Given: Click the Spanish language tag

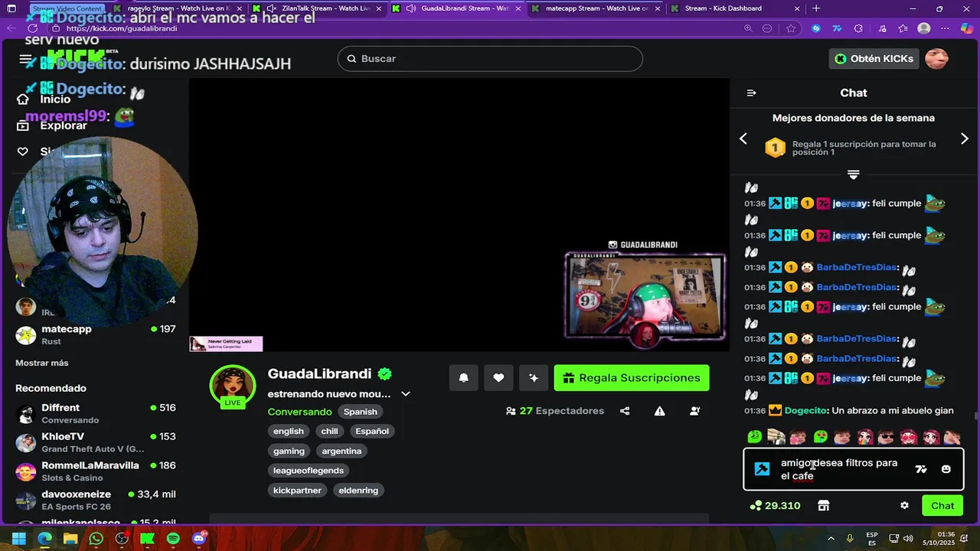Looking at the screenshot, I should (360, 412).
